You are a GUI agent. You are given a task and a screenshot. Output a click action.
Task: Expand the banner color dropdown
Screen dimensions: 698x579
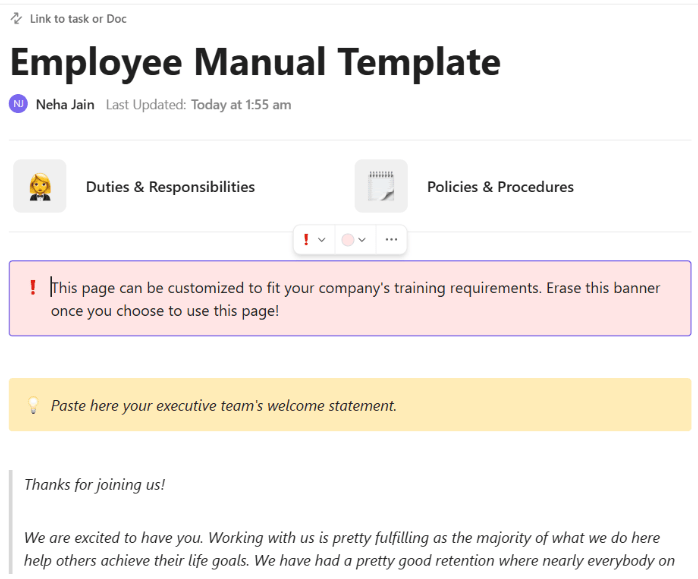(362, 240)
